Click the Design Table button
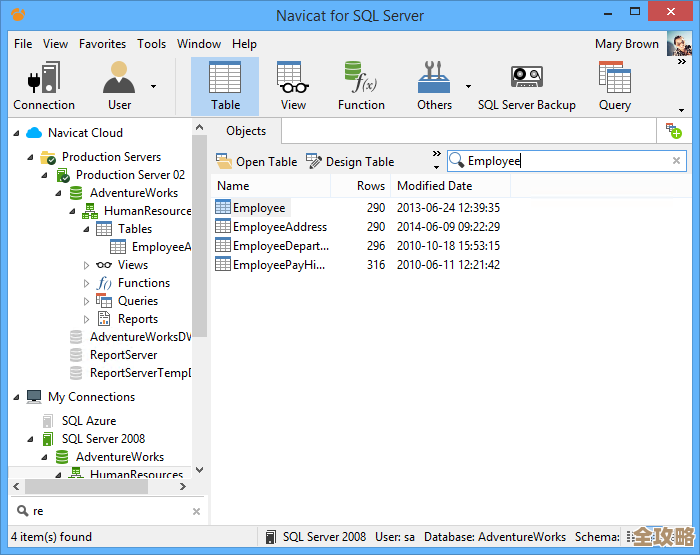This screenshot has height=555, width=700. [x=350, y=161]
